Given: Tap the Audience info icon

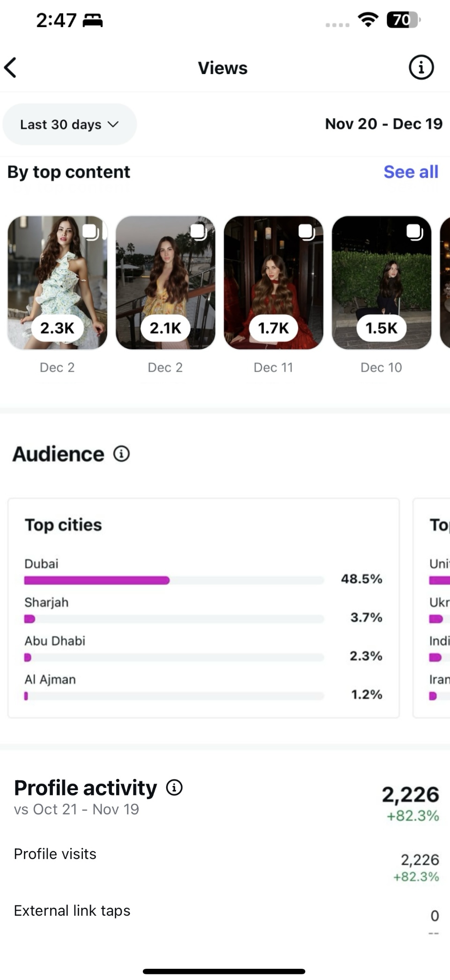Looking at the screenshot, I should [x=121, y=454].
